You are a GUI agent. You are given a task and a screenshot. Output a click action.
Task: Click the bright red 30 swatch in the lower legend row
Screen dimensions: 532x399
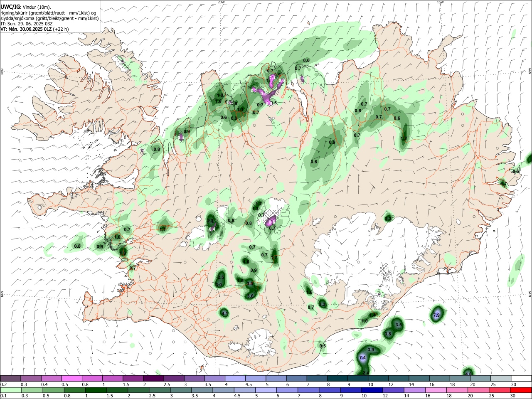coord(521,390)
